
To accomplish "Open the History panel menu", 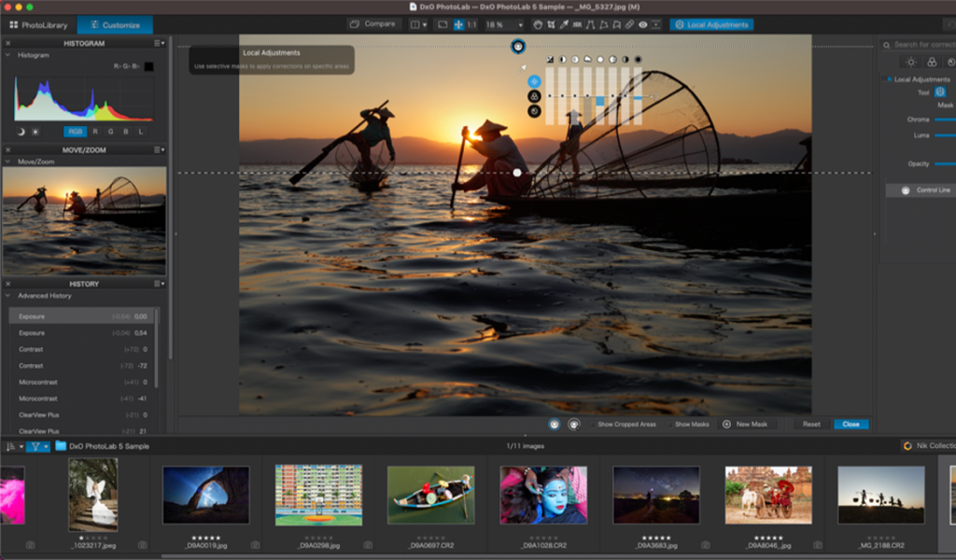I will (159, 284).
